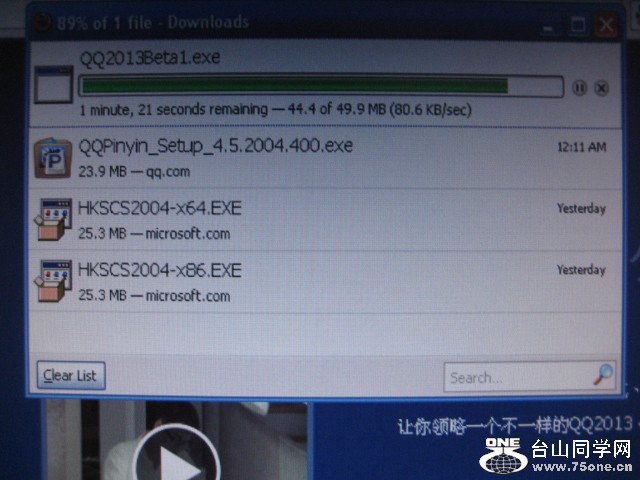Select the HKSCS2004-x64.EXE entry
The image size is (640, 480).
pos(325,220)
